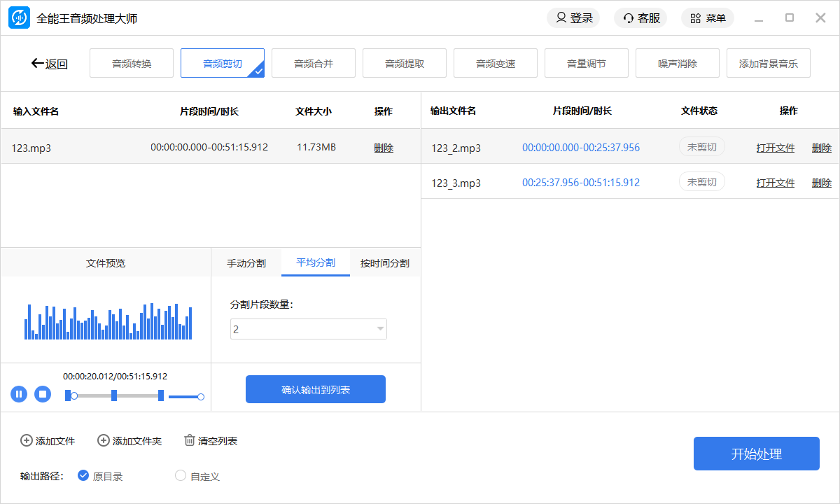This screenshot has height=504, width=840.
Task: Click the add folder plus icon
Action: tap(104, 440)
